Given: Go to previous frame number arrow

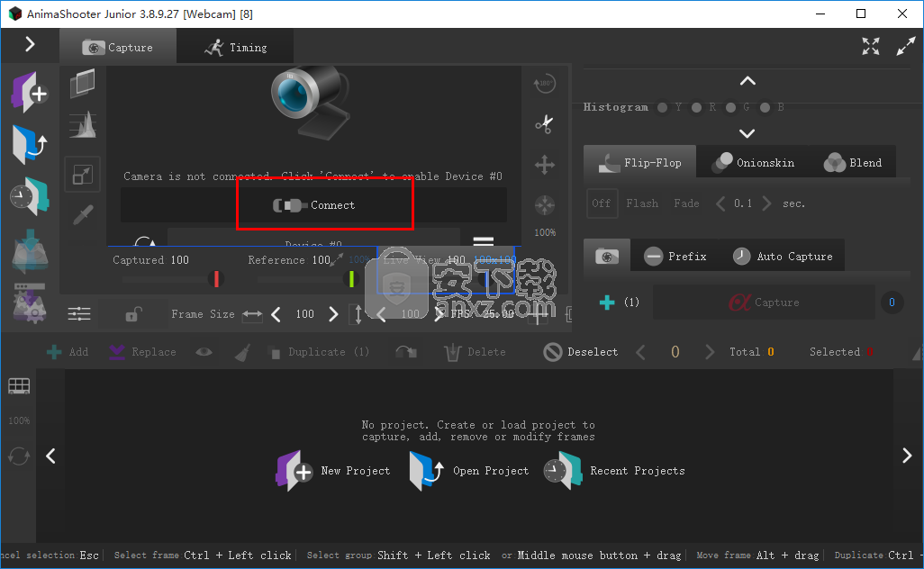Looking at the screenshot, I should click(641, 352).
